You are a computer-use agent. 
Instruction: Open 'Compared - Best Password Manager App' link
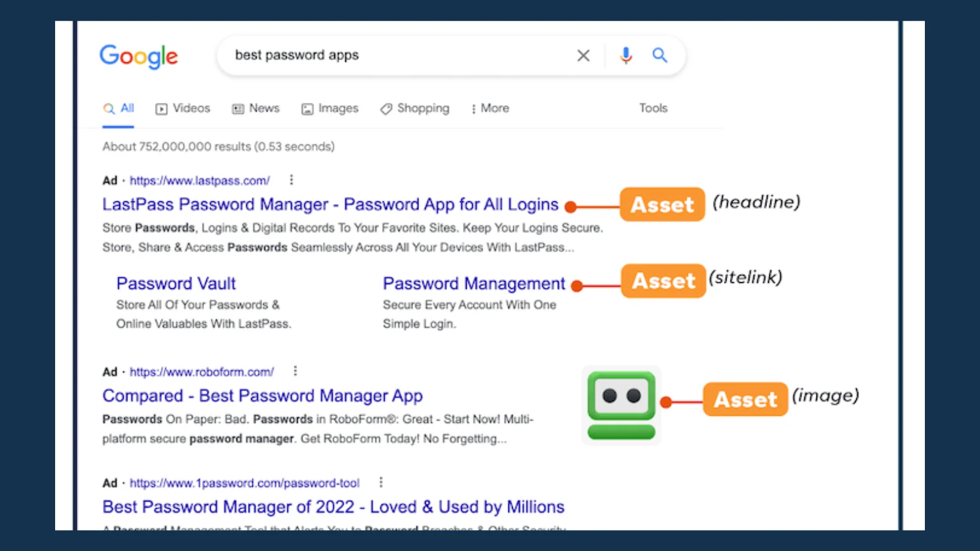pos(263,396)
